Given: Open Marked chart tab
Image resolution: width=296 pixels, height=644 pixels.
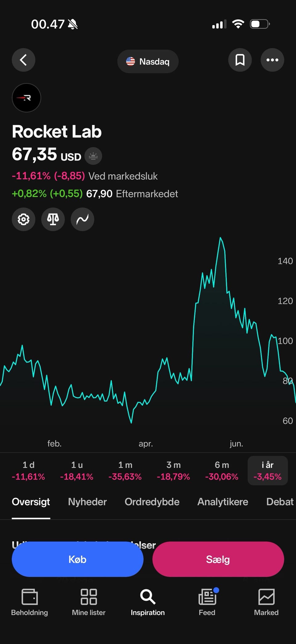Looking at the screenshot, I should [x=266, y=602].
